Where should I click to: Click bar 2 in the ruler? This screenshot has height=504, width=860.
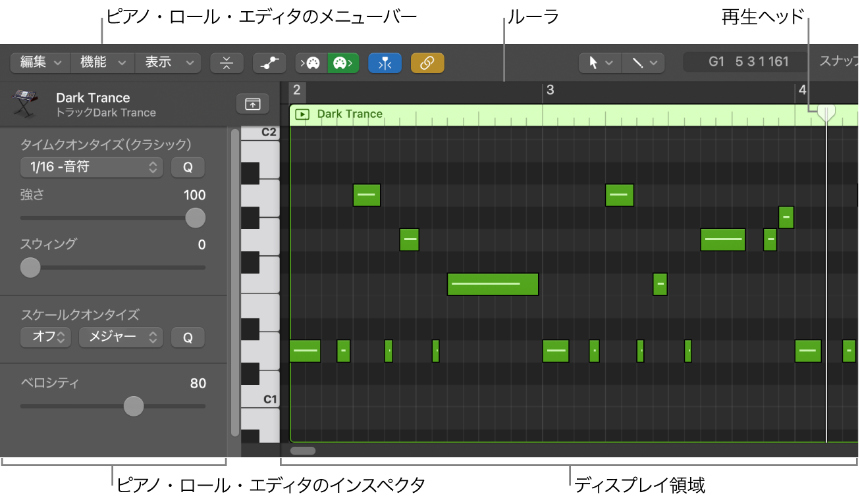(x=297, y=90)
